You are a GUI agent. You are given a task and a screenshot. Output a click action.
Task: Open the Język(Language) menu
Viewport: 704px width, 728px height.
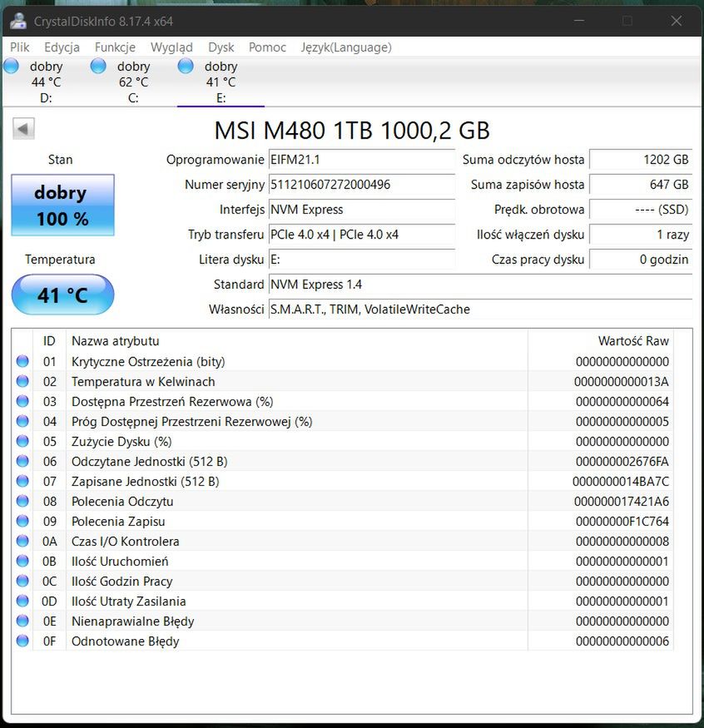tap(346, 47)
